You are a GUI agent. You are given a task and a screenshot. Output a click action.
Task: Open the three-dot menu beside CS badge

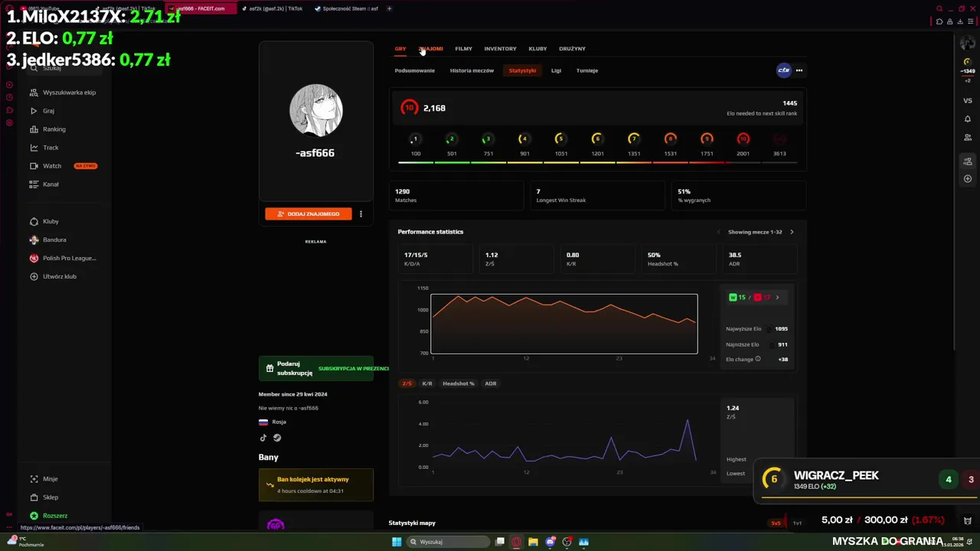coord(799,70)
